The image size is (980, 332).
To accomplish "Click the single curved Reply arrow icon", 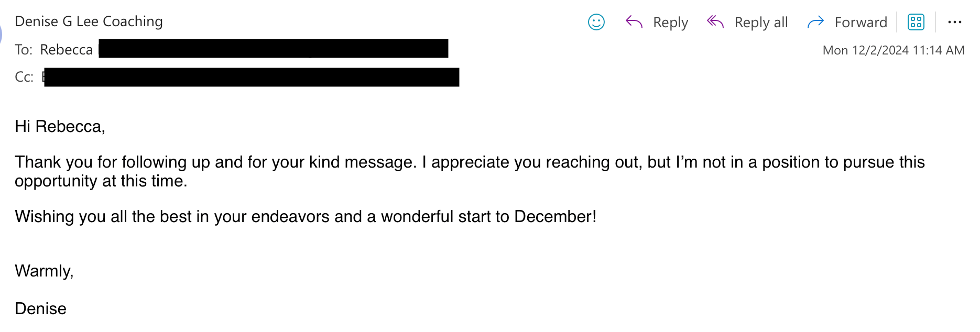I will click(634, 22).
